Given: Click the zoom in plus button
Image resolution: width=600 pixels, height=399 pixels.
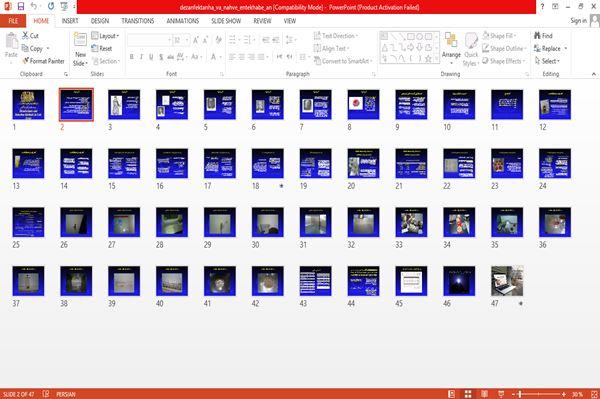Looking at the screenshot, I should coord(564,394).
